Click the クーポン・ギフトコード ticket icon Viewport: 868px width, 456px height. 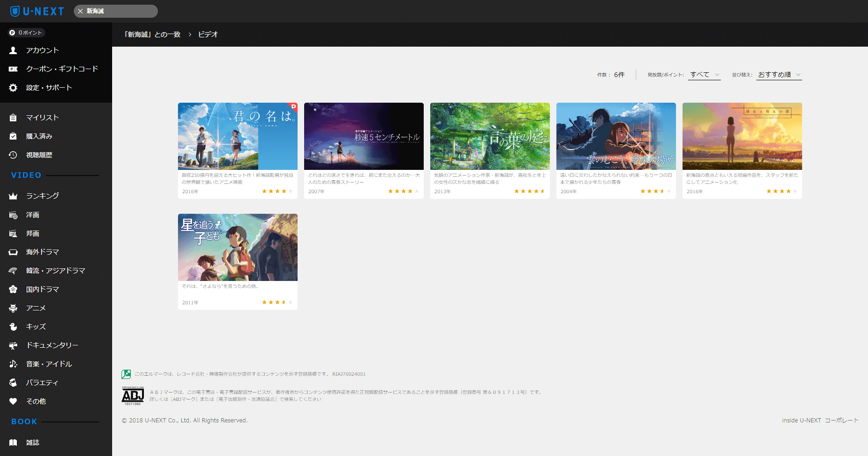tap(13, 69)
